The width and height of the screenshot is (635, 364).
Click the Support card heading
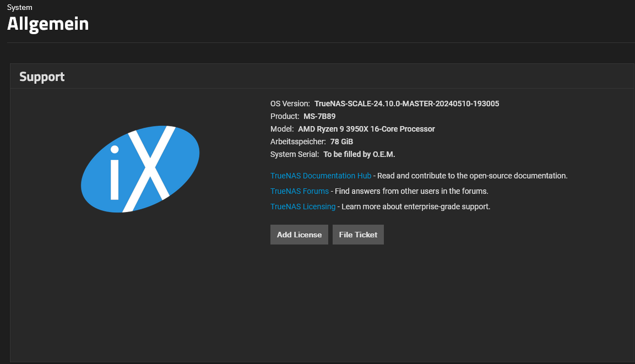(x=42, y=77)
